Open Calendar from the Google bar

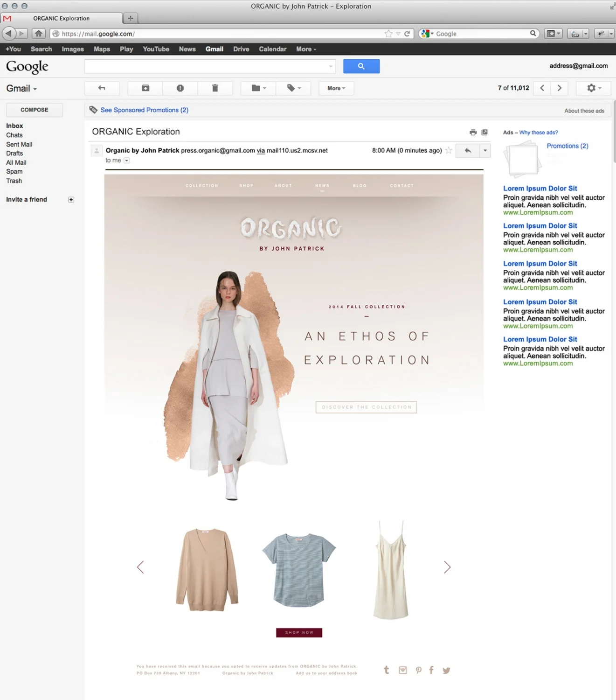click(272, 49)
